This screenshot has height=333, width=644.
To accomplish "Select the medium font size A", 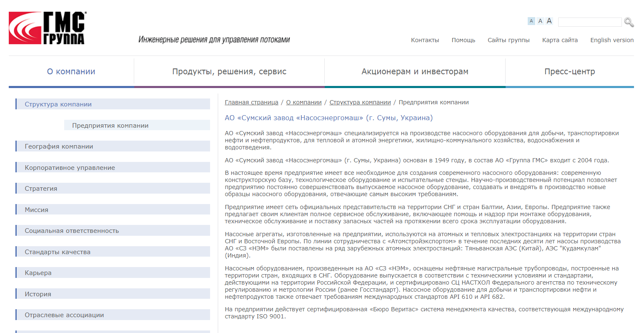I will [x=540, y=21].
